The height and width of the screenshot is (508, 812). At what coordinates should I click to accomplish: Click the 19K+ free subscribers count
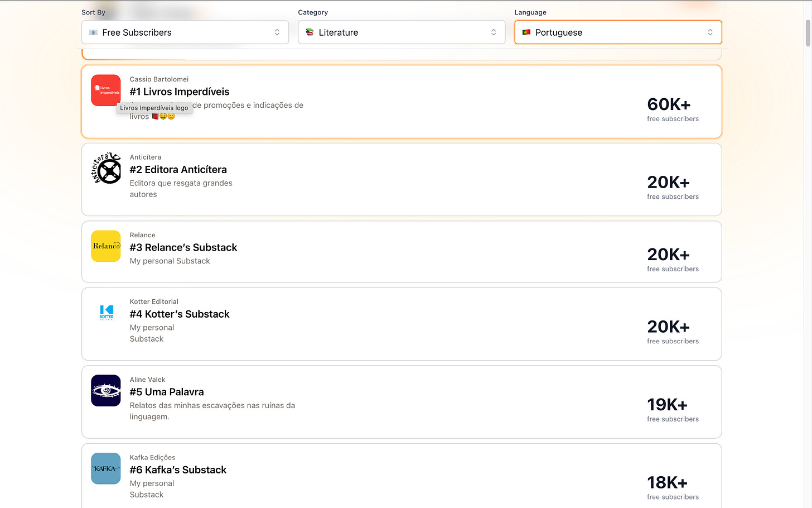[673, 409]
